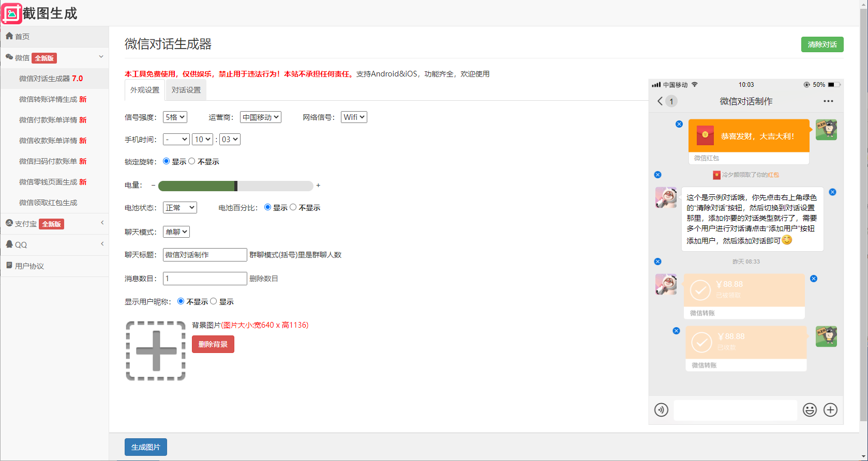The width and height of the screenshot is (868, 461).
Task: Click the voice input icon in chat preview
Action: pos(661,410)
